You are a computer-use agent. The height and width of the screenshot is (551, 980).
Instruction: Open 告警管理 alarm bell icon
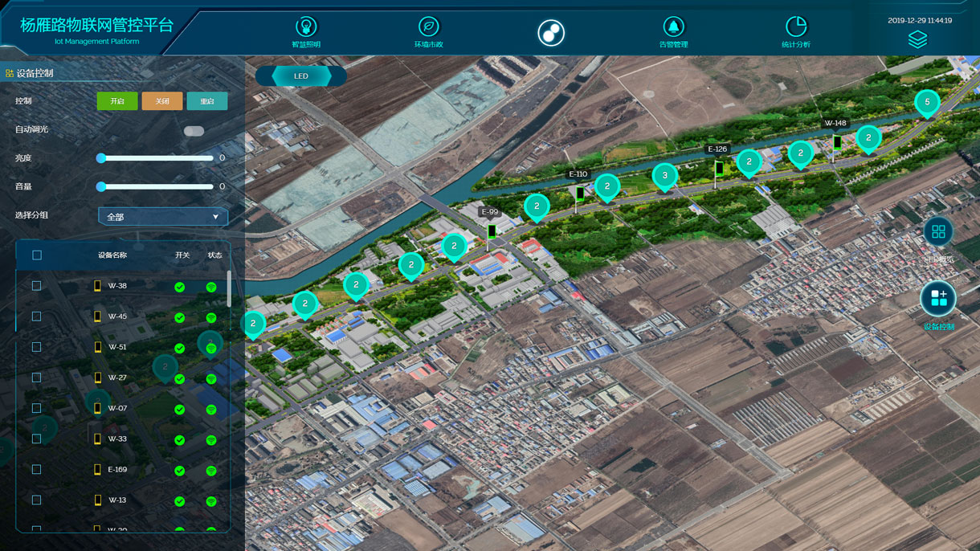point(673,28)
